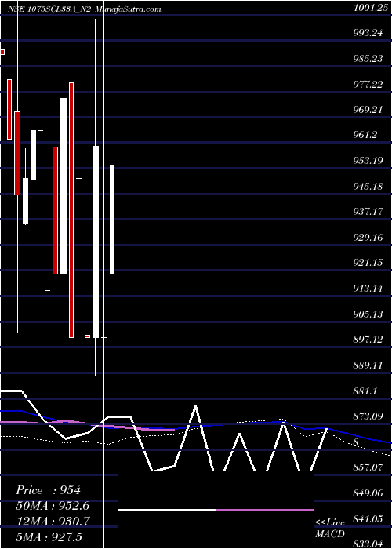Click the 921.15 price axis label
This screenshot has width=392, height=549.
pos(369,264)
